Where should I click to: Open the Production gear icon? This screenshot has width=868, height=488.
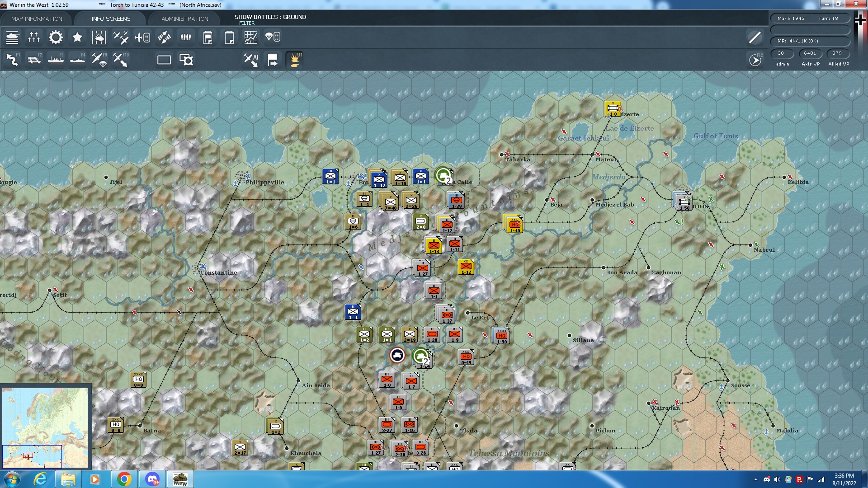(x=56, y=38)
